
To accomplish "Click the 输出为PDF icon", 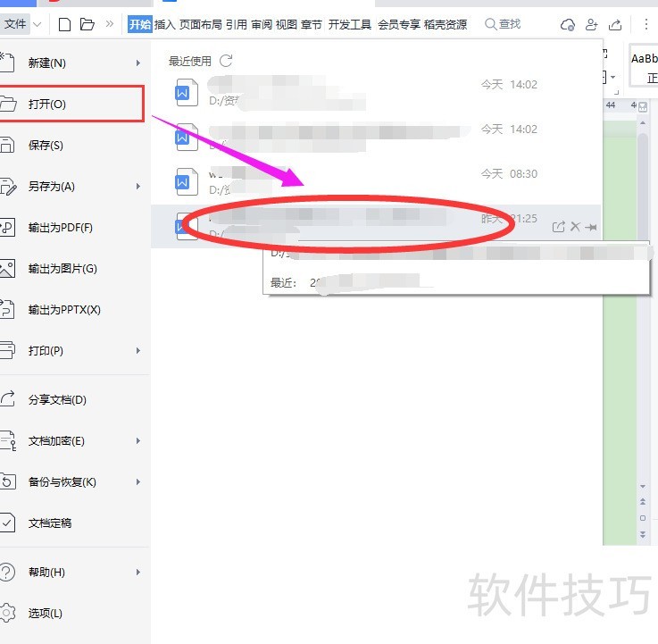I will coord(7,228).
